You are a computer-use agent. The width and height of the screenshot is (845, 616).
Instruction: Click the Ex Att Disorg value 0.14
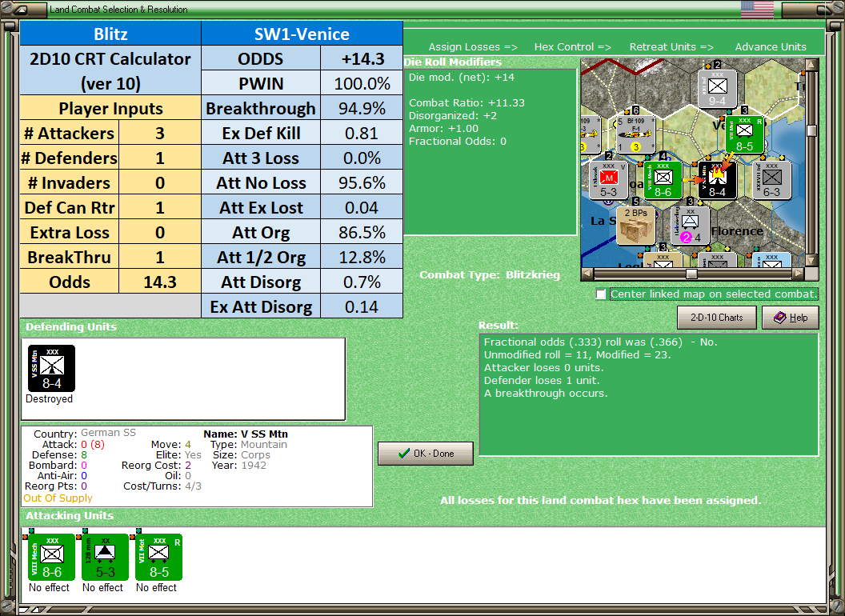coord(362,306)
